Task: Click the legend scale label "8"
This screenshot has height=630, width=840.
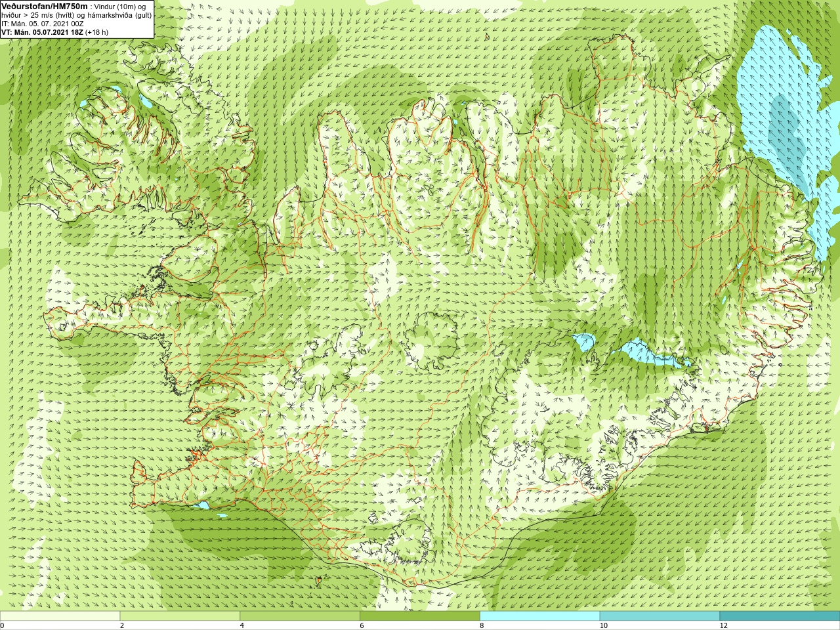Action: click(482, 626)
